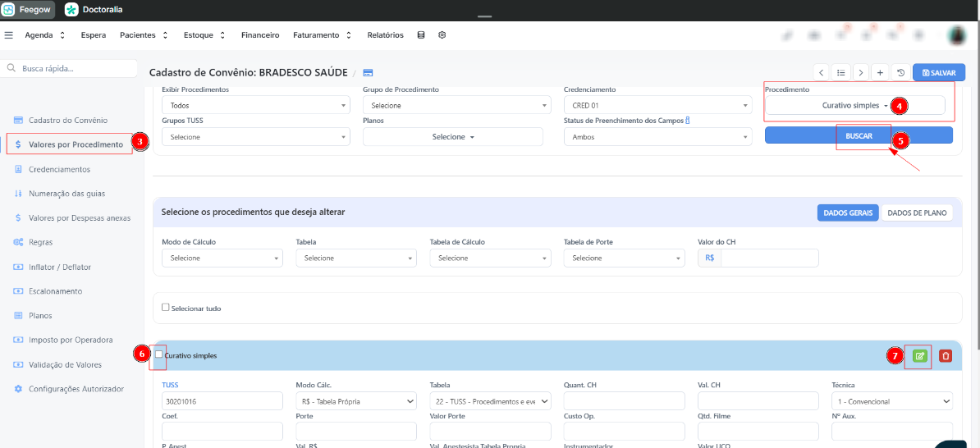Switch to DADOS GERAIS view
The image size is (980, 448).
(848, 213)
